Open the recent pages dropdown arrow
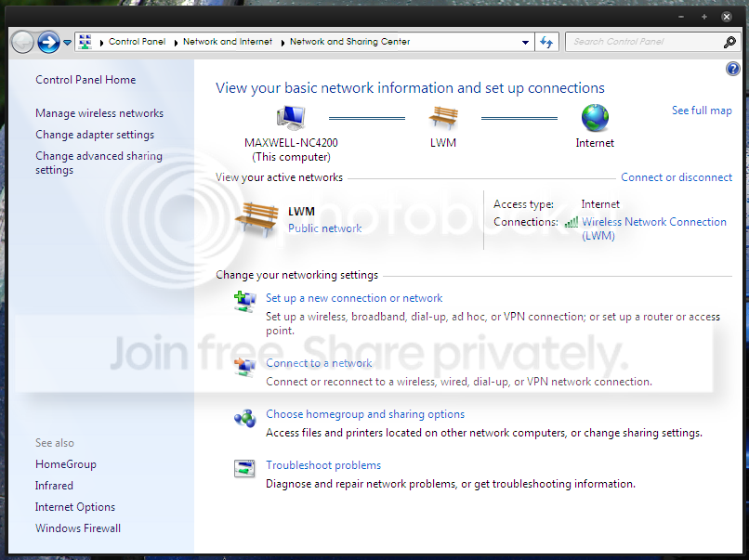This screenshot has height=560, width=749. pyautogui.click(x=67, y=43)
